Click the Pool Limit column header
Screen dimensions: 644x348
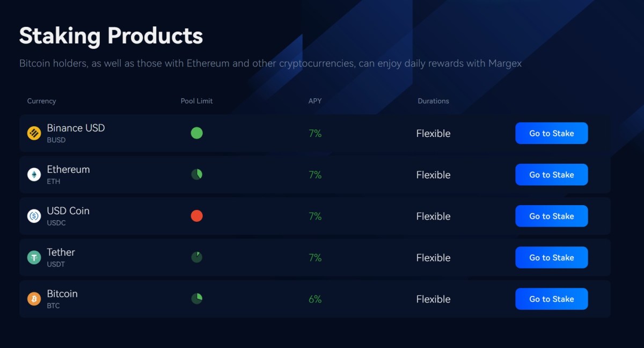(196, 101)
